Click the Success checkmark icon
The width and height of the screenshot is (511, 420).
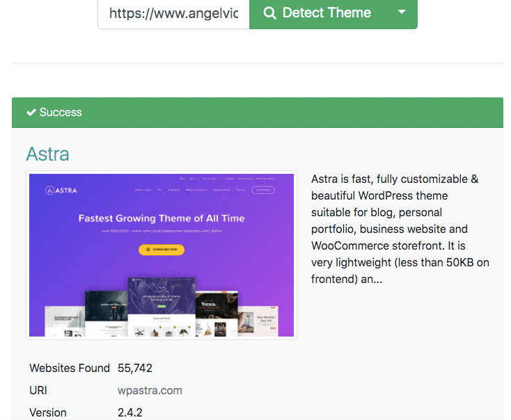(x=31, y=113)
